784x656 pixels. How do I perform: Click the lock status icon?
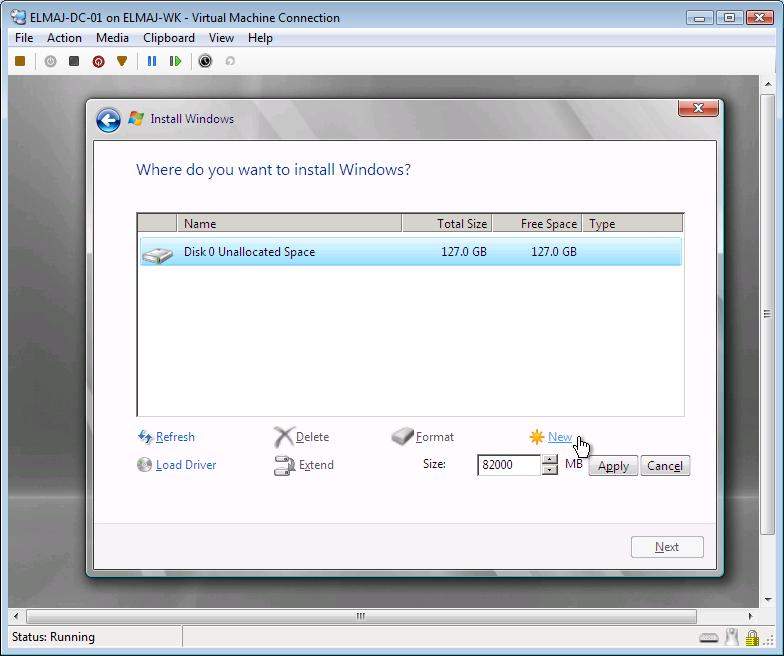point(752,638)
